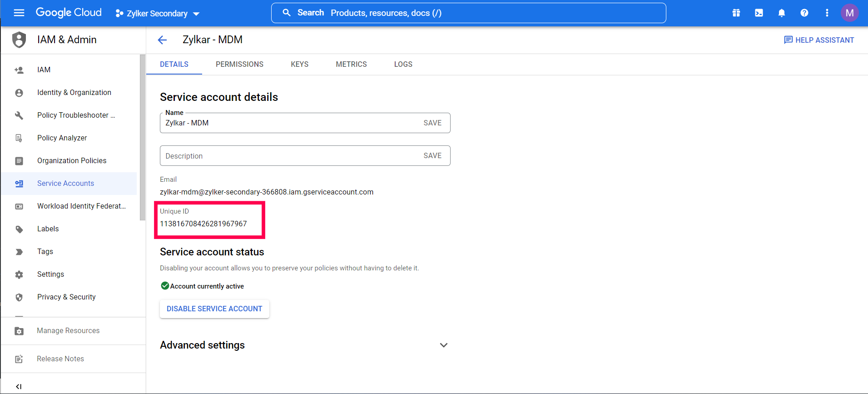Open the main navigation hamburger menu
The image size is (868, 394).
19,13
